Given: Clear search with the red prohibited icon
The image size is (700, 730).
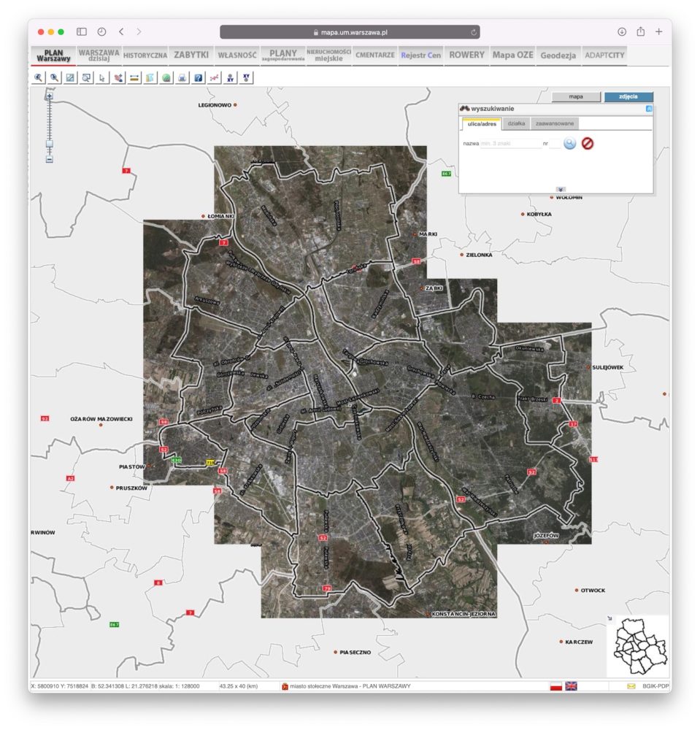Looking at the screenshot, I should click(x=588, y=143).
